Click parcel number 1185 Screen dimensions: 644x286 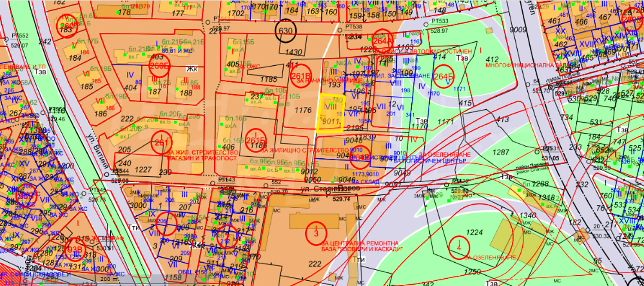pyautogui.click(x=269, y=79)
